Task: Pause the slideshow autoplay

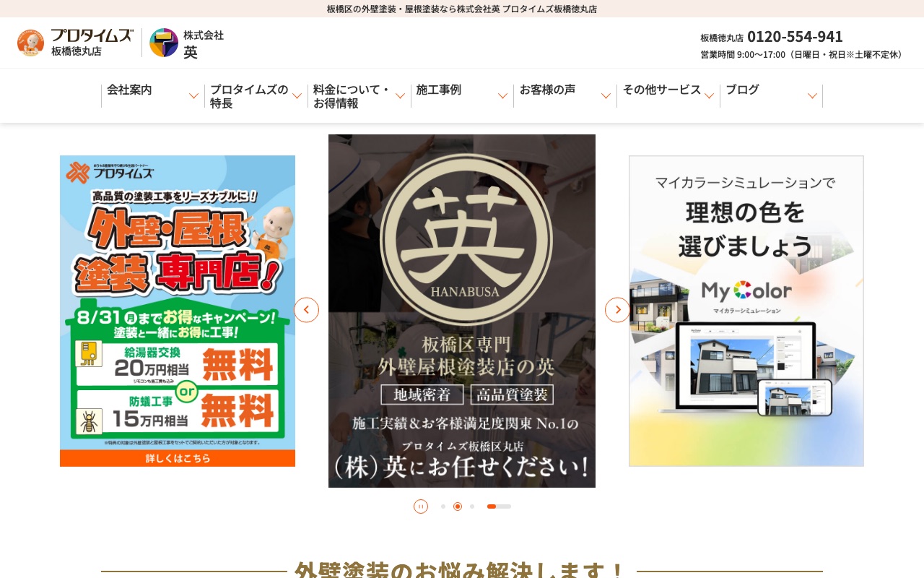Action: tap(421, 506)
